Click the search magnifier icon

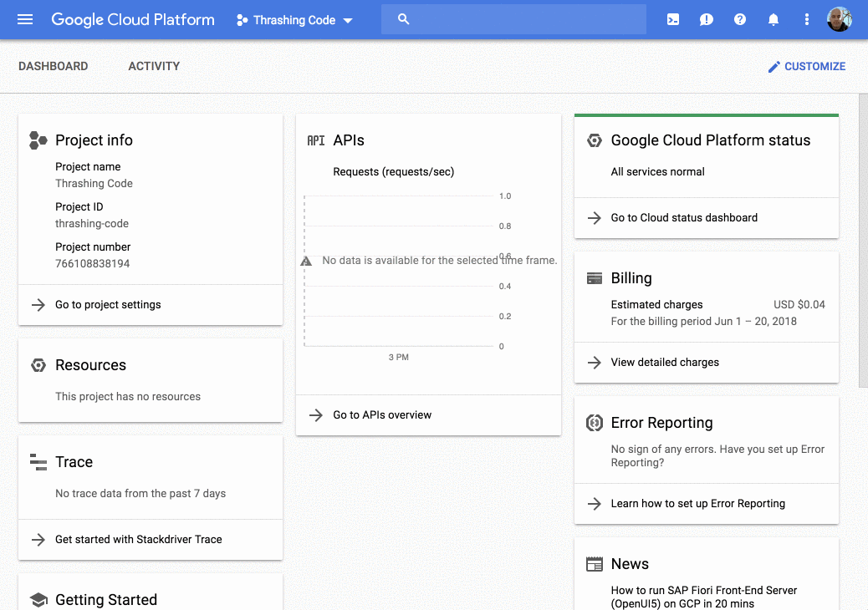[404, 19]
